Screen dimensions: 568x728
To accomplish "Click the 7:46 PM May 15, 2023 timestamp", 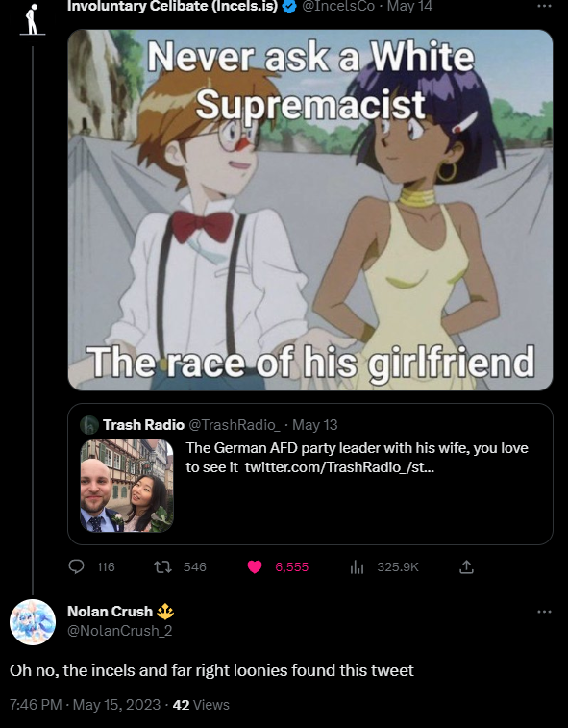I will click(85, 705).
